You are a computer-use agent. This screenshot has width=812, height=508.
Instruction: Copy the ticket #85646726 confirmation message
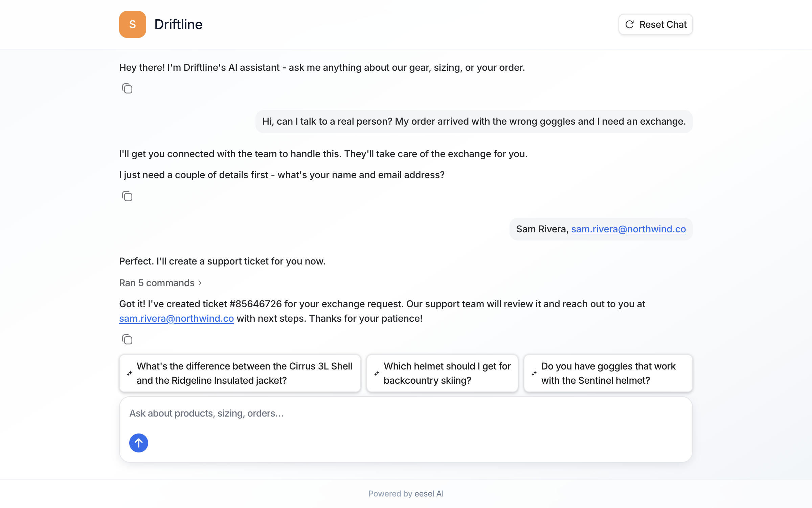tap(127, 339)
